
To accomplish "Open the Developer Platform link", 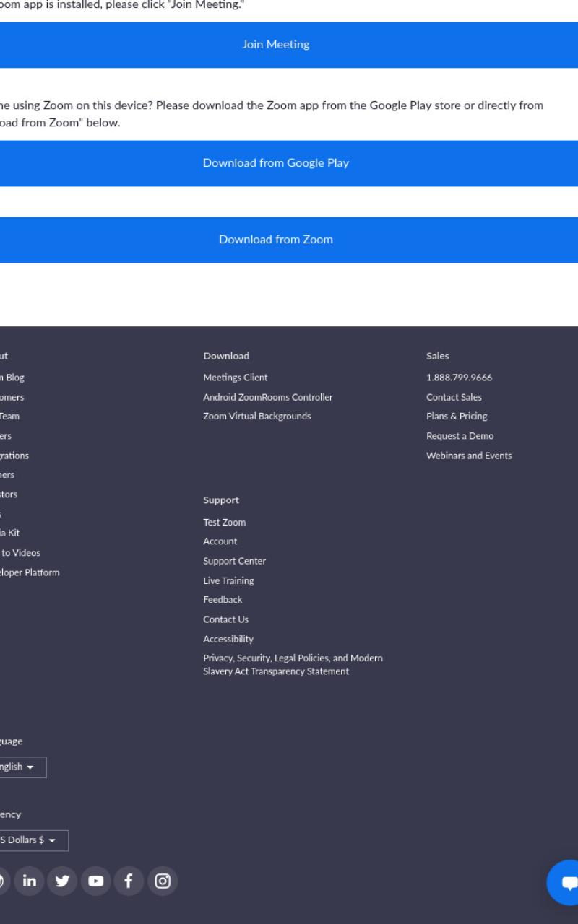I will coord(30,572).
